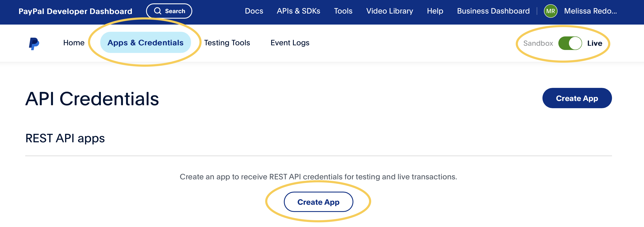Click the MR user avatar icon
The image size is (644, 227).
[x=550, y=11]
